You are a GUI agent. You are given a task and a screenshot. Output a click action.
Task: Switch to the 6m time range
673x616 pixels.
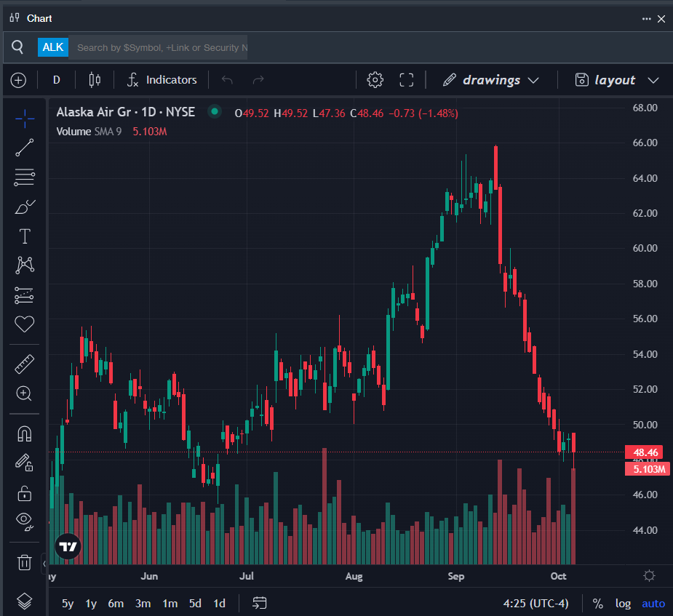pyautogui.click(x=116, y=604)
